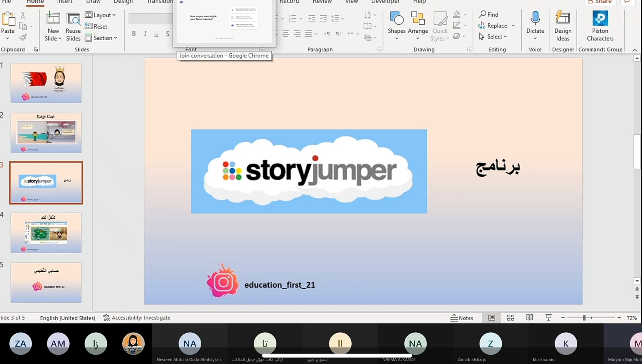Select the Format Painter brush

coord(23,37)
